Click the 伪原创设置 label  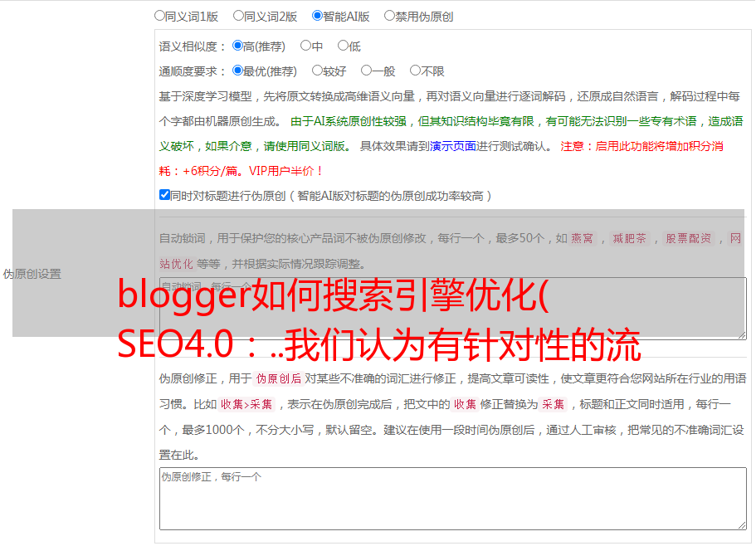point(32,274)
